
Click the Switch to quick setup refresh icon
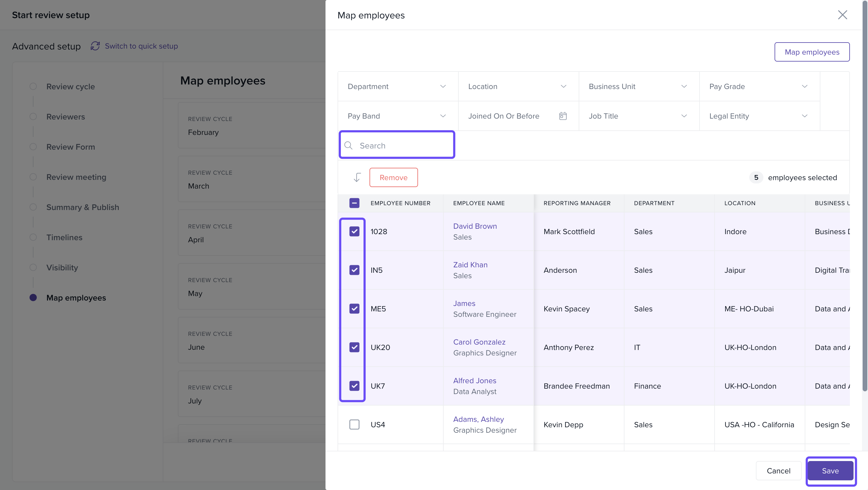(95, 46)
